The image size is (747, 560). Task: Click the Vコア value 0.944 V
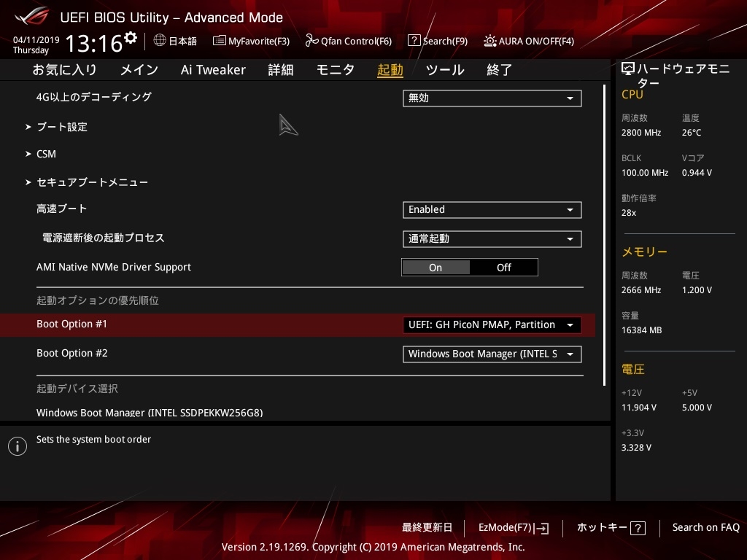pyautogui.click(x=697, y=173)
